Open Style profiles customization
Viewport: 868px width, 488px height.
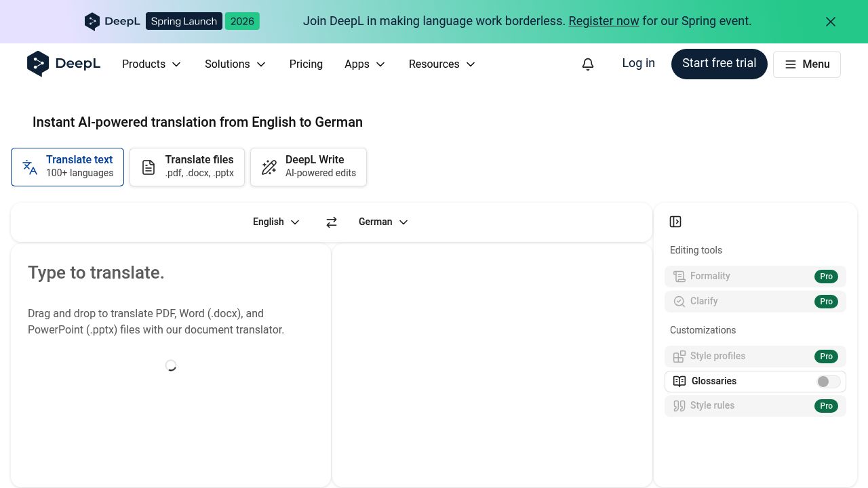pos(755,356)
